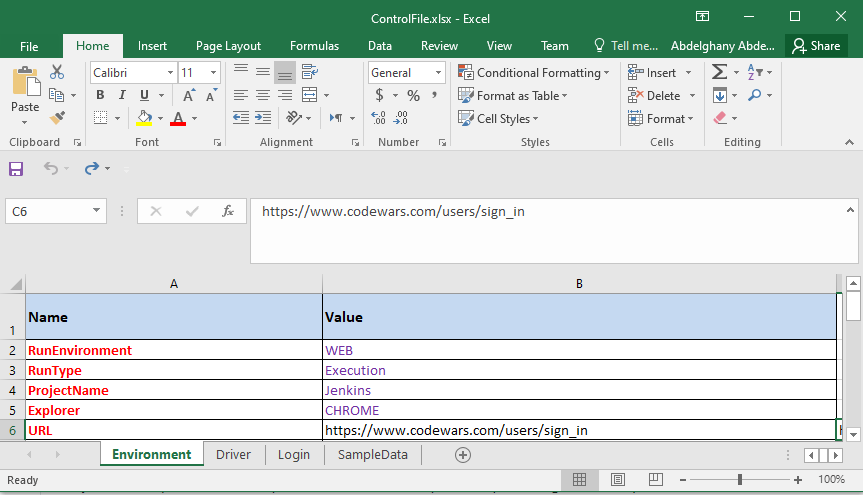
Task: Click the Fill down icon
Action: [x=720, y=95]
